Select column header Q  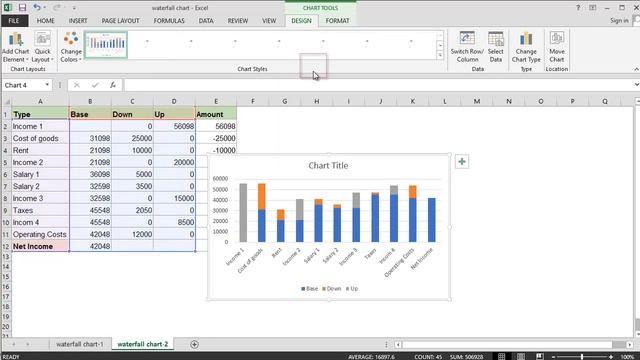[x=604, y=101]
